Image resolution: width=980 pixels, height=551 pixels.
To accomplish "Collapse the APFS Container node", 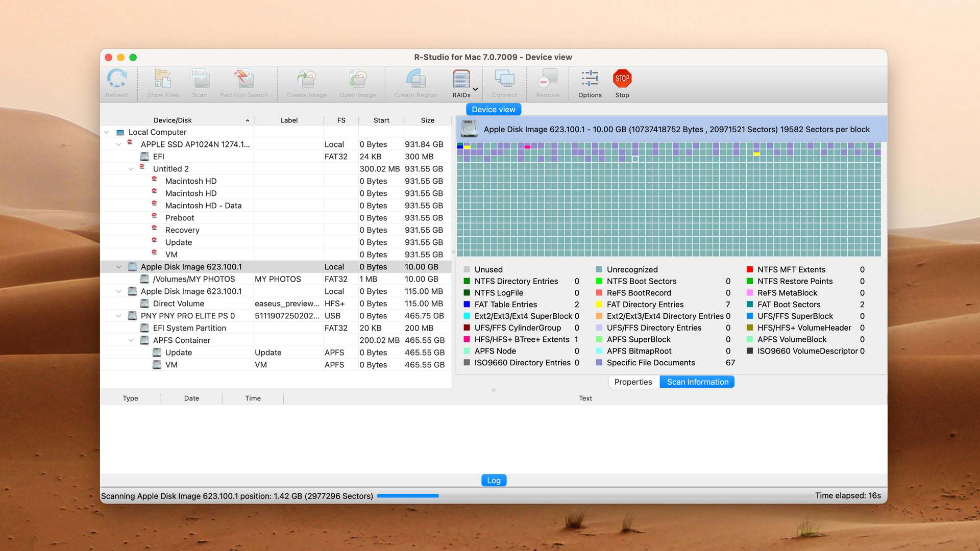I will point(131,340).
